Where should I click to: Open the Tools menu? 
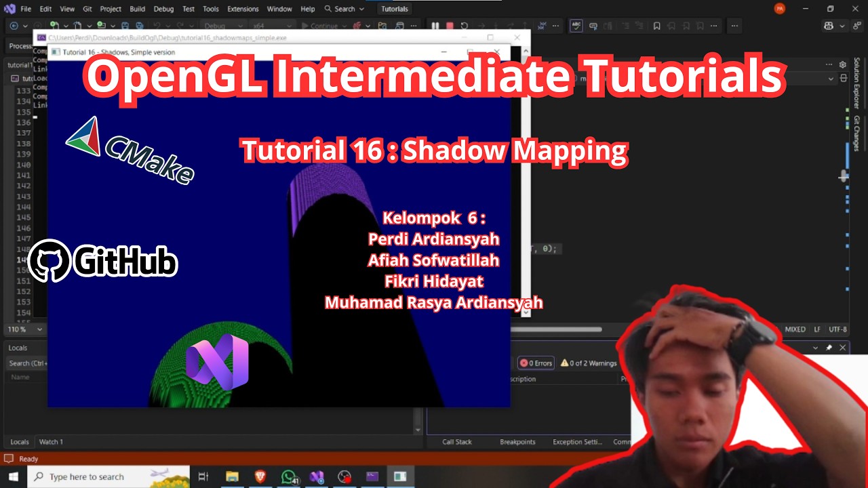coord(211,9)
